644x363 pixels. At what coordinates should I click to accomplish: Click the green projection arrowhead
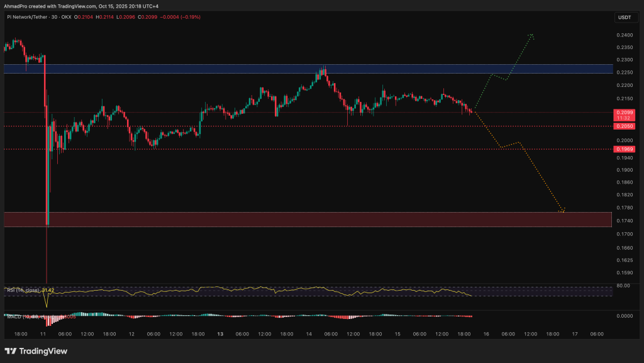(x=532, y=35)
